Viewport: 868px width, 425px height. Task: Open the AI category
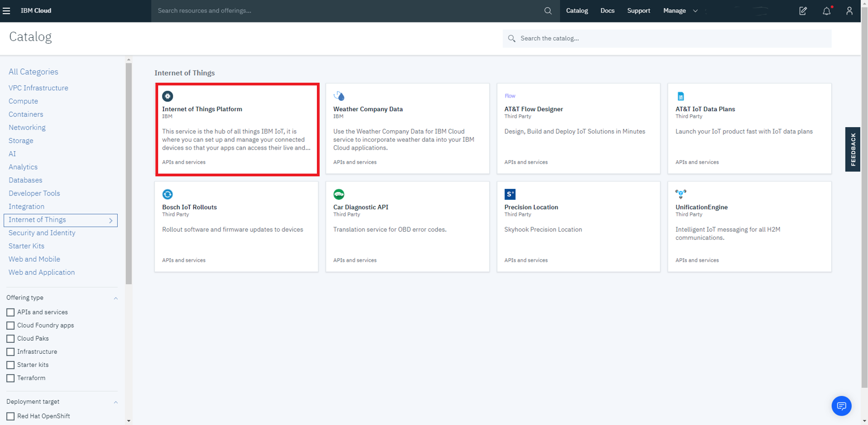12,154
